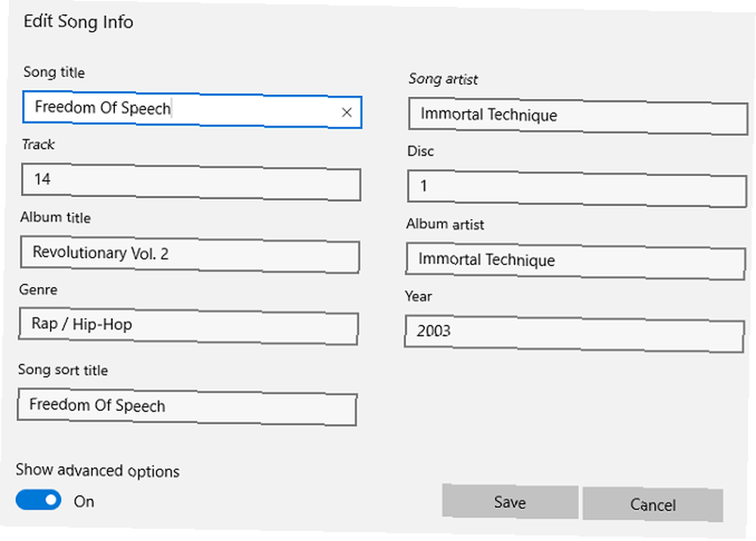Click the 'Album title' label
Viewport: 756px width, 541px height.
point(55,218)
